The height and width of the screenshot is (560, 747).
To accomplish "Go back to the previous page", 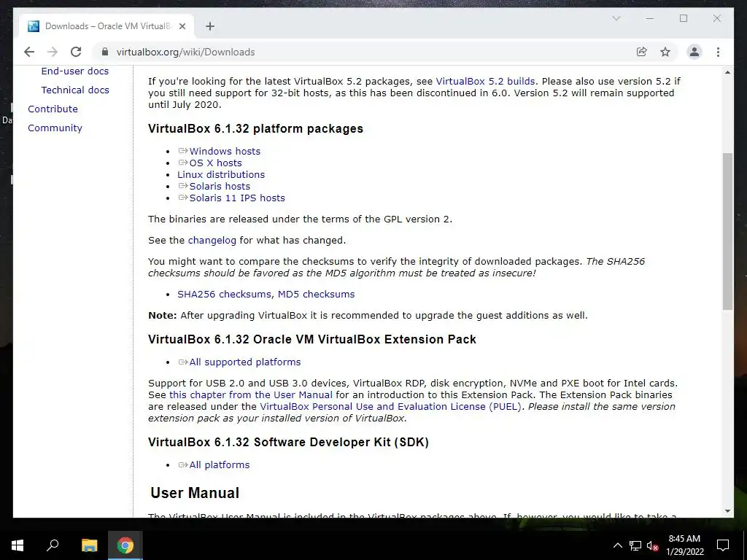I will click(x=29, y=52).
